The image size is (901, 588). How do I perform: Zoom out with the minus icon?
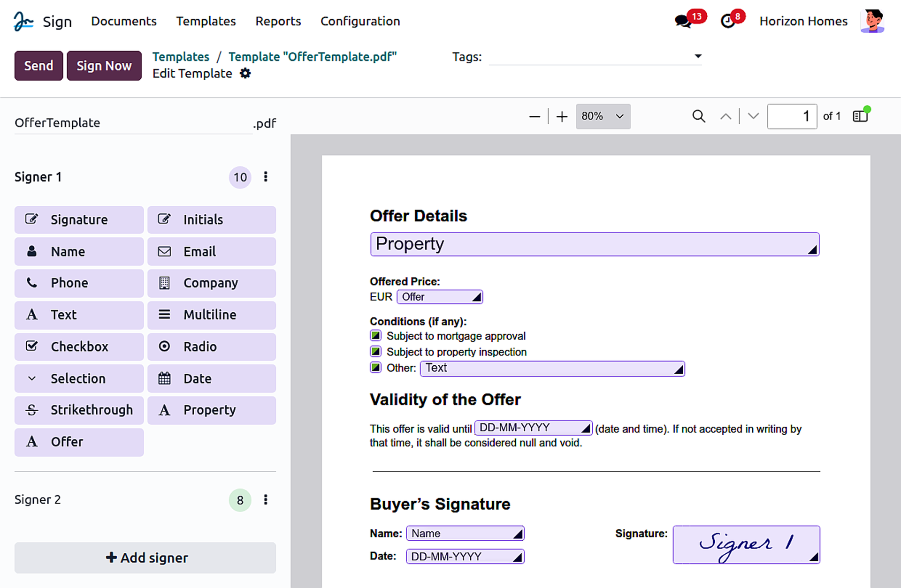click(534, 117)
